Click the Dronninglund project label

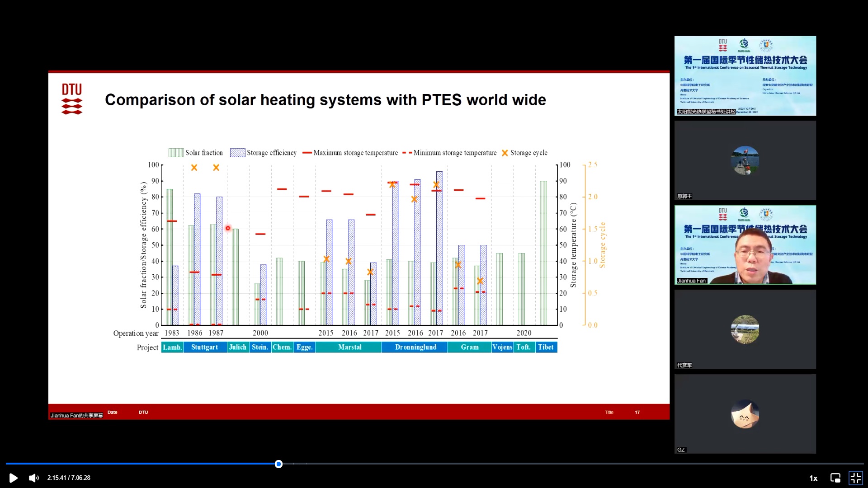pos(415,347)
